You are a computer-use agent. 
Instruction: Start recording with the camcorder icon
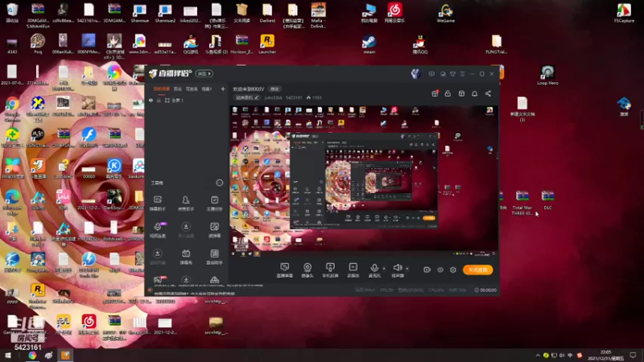pos(427,269)
